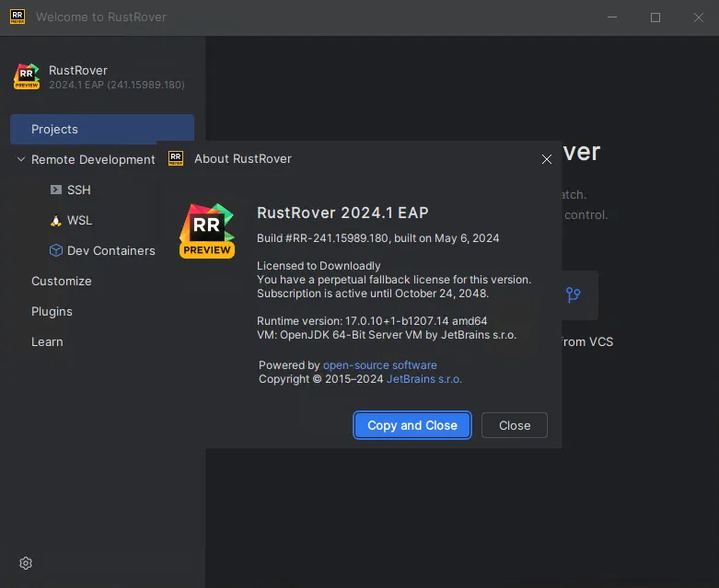Close the About RustRover dialog with X
The height and width of the screenshot is (588, 719).
pos(547,159)
